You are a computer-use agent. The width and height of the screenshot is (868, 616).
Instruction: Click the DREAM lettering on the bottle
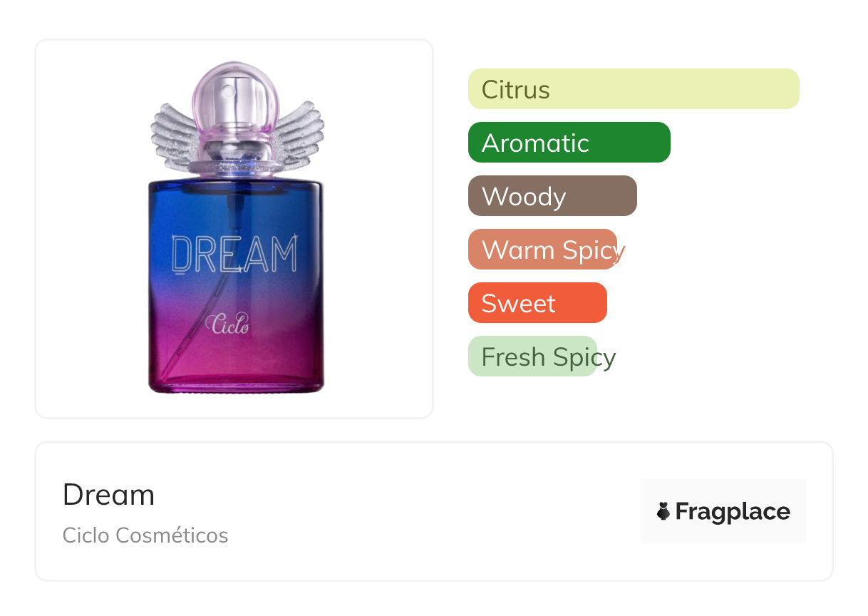click(235, 254)
